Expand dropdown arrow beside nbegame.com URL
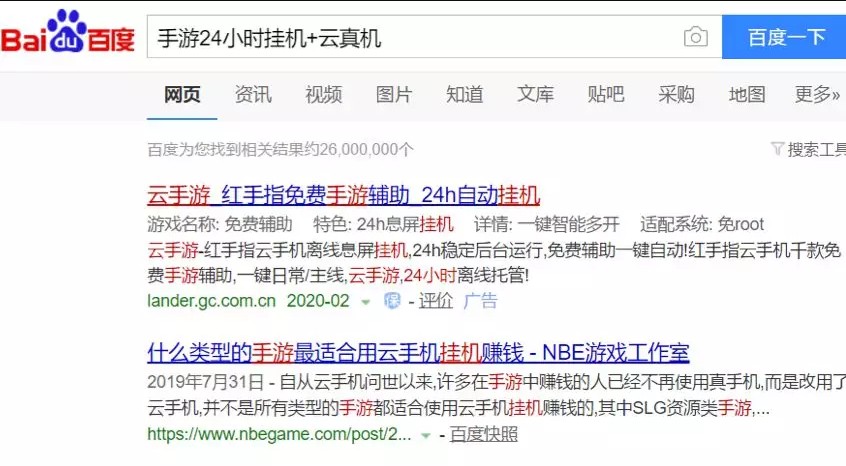 (x=426, y=435)
